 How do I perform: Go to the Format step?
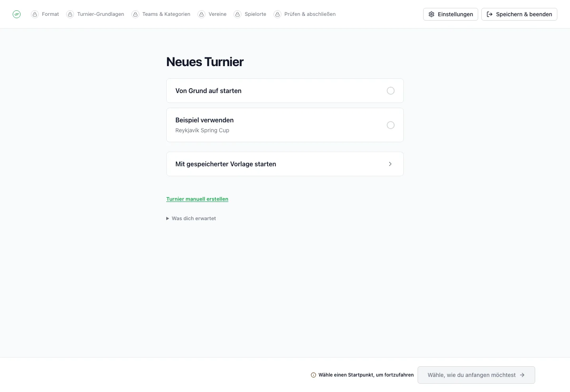coord(45,14)
